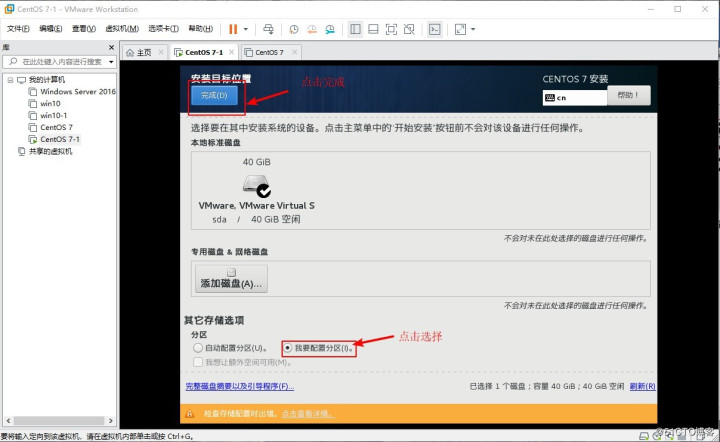Open the 点击查看详情 error details link
720x442 pixels.
pyautogui.click(x=308, y=414)
